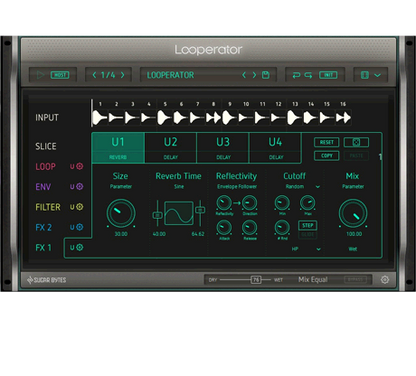Click the redo arrow icon

click(x=308, y=75)
